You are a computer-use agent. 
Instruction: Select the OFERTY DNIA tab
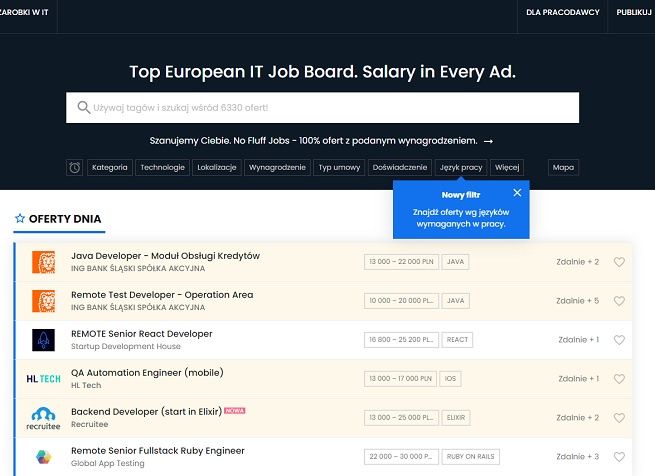[x=59, y=219]
